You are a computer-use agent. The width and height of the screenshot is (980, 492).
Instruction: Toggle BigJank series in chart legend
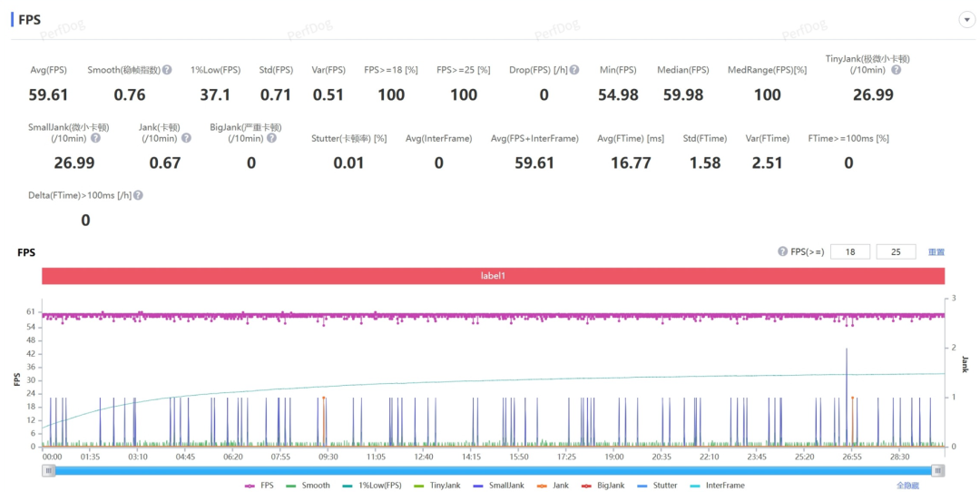point(603,486)
